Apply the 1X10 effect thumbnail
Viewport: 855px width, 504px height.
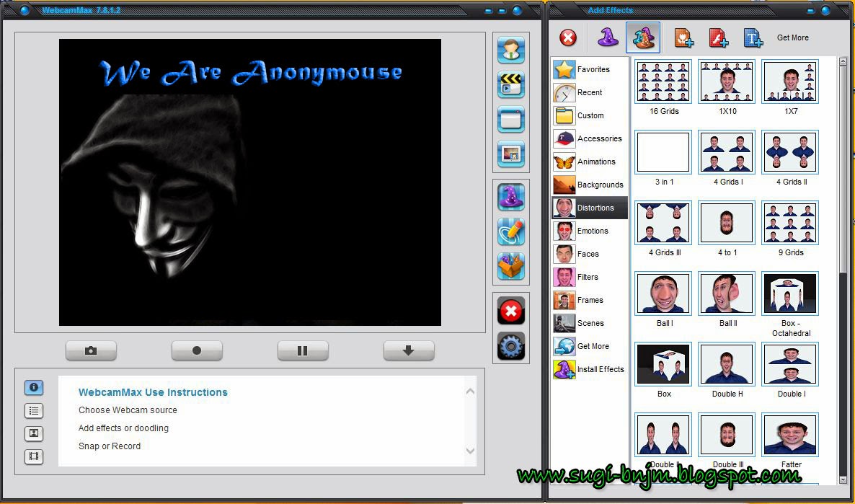(x=727, y=81)
